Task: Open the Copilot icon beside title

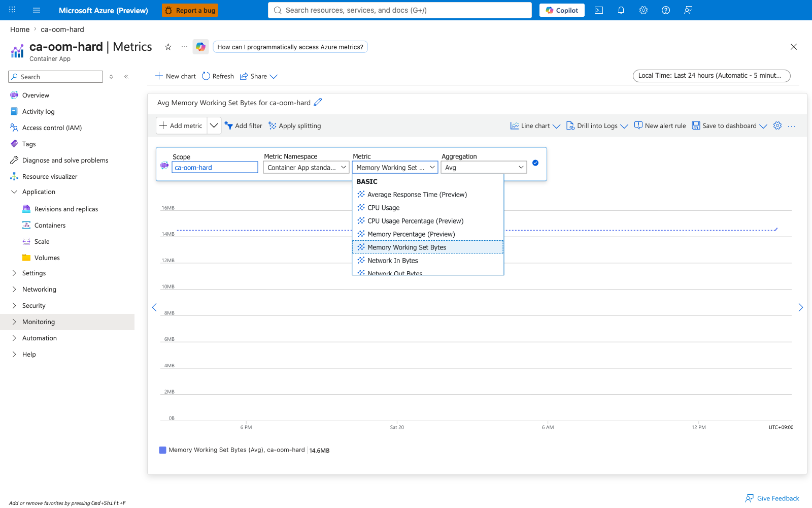Action: 201,47
